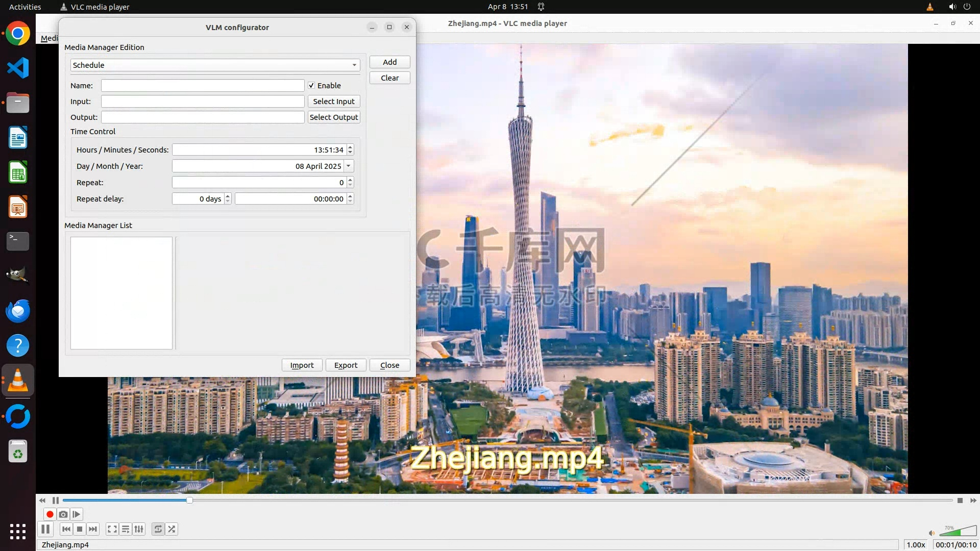This screenshot has height=551, width=980.
Task: Click the Export button
Action: [x=346, y=365]
